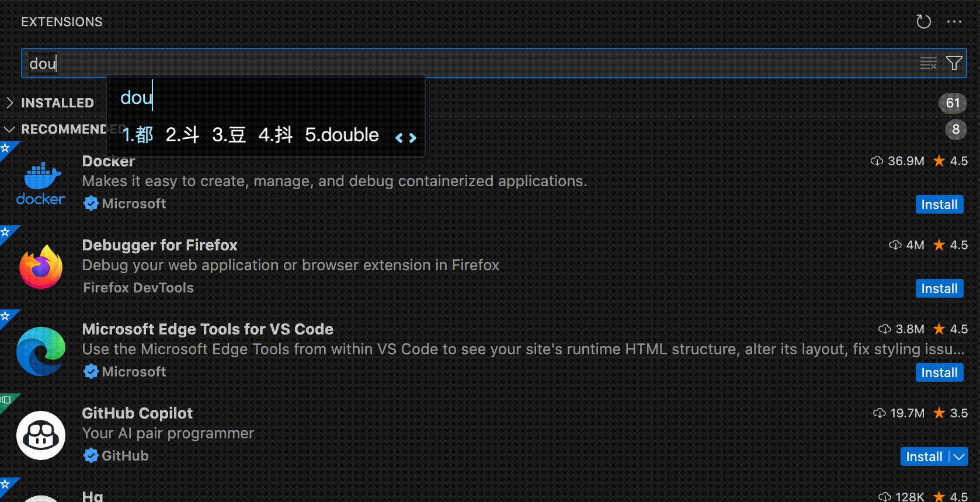Click the previous IME candidates arrow
The height and width of the screenshot is (502, 980).
click(399, 138)
